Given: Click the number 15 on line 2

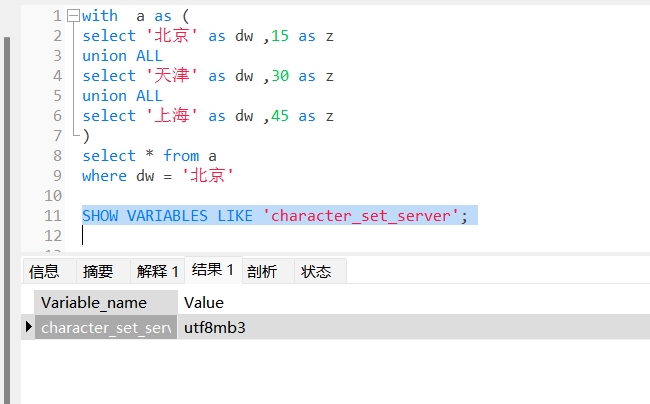Looking at the screenshot, I should pos(280,36).
